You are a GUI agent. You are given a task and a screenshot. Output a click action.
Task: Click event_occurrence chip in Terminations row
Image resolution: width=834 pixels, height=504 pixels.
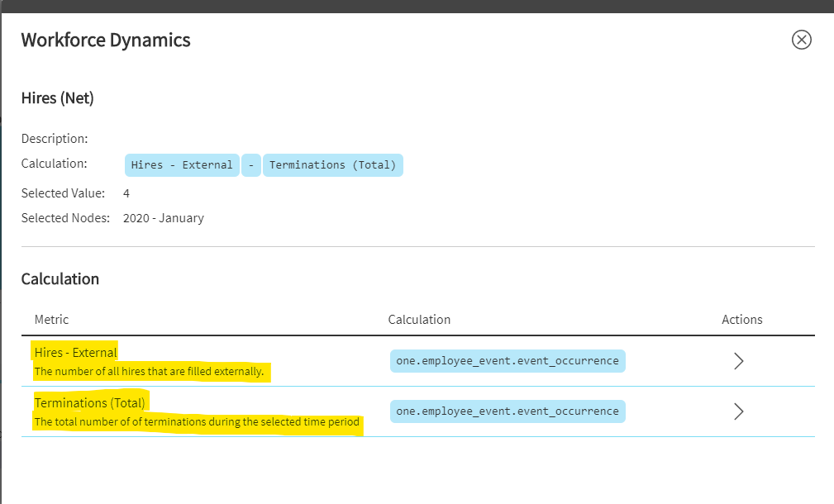pos(507,411)
